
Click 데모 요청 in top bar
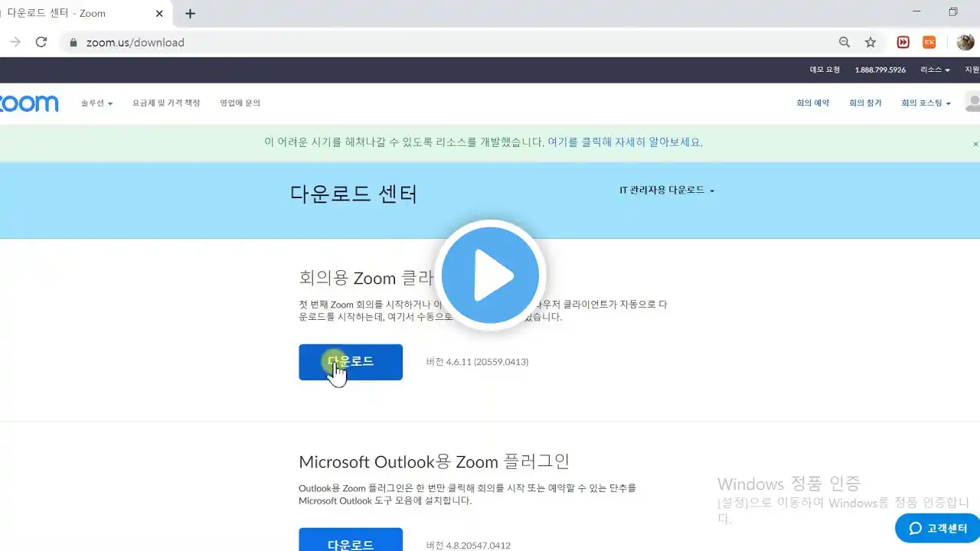tap(825, 70)
